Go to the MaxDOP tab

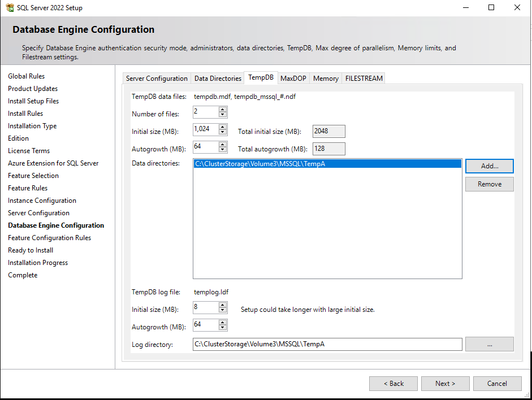tap(293, 79)
